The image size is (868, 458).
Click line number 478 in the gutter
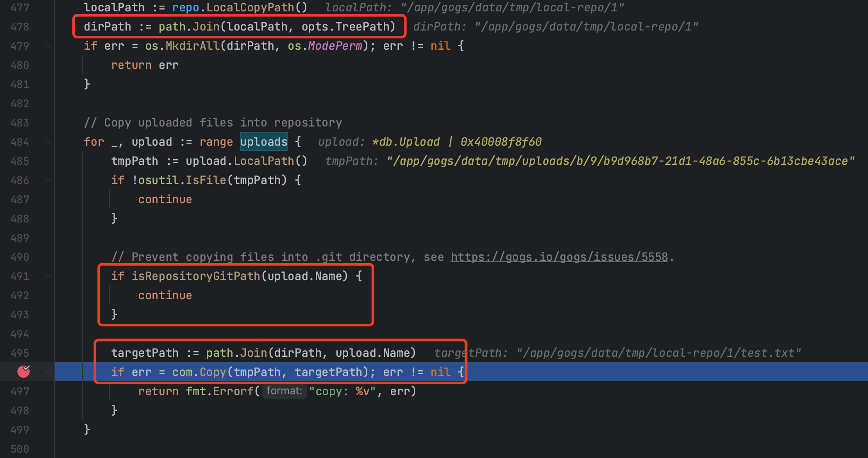coord(20,27)
